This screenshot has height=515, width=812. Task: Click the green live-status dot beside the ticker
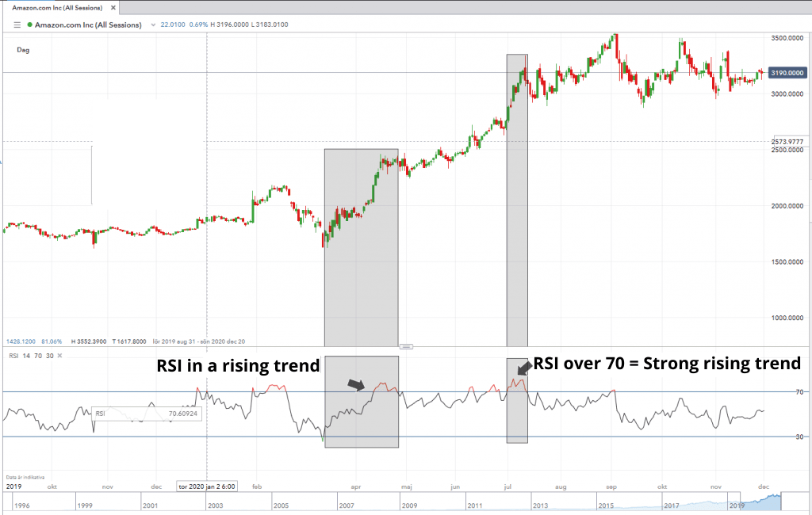click(x=29, y=25)
